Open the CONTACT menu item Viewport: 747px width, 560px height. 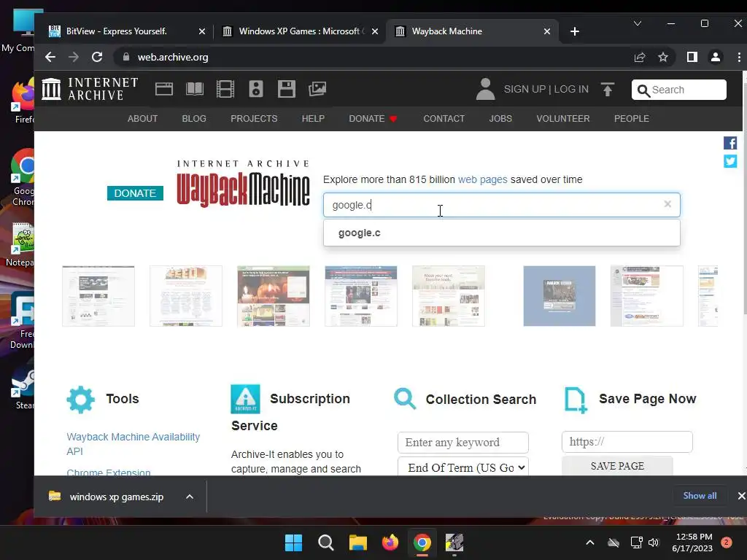tap(444, 119)
